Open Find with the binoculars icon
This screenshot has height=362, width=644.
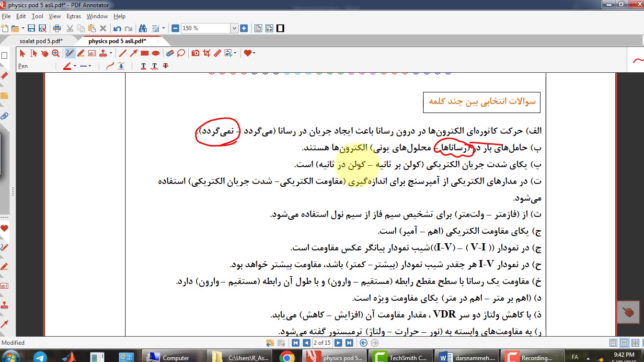tap(142, 28)
